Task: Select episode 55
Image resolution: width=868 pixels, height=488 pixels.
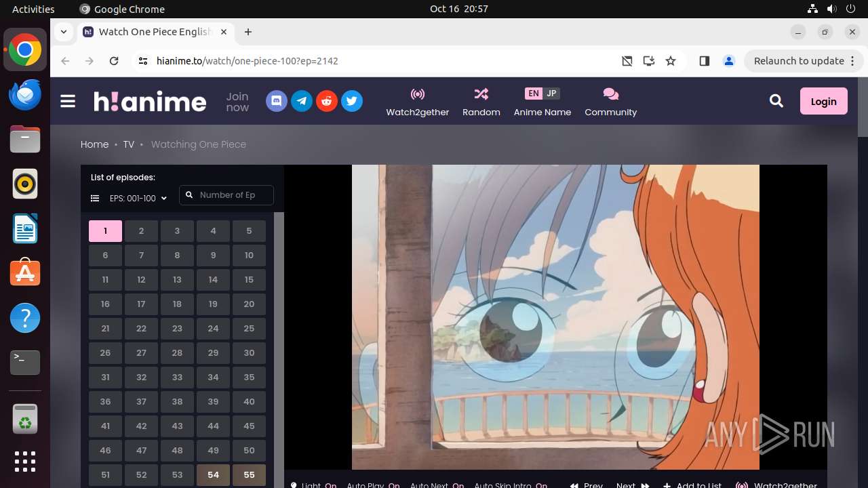Action: pos(249,475)
